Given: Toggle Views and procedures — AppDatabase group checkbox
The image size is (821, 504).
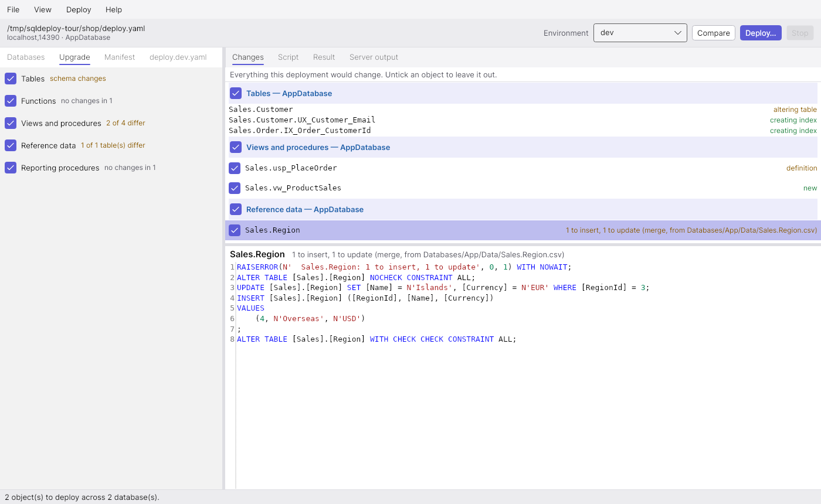Looking at the screenshot, I should [236, 147].
